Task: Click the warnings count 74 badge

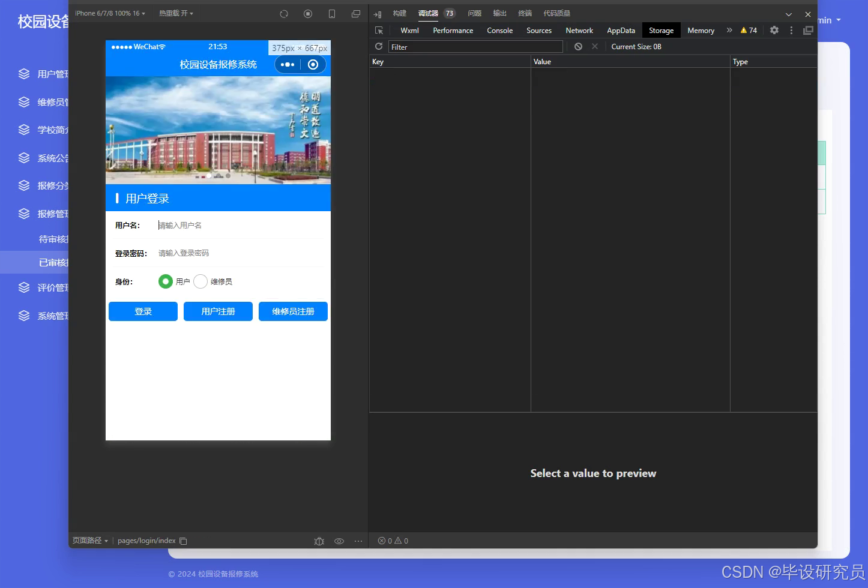Action: [x=749, y=30]
